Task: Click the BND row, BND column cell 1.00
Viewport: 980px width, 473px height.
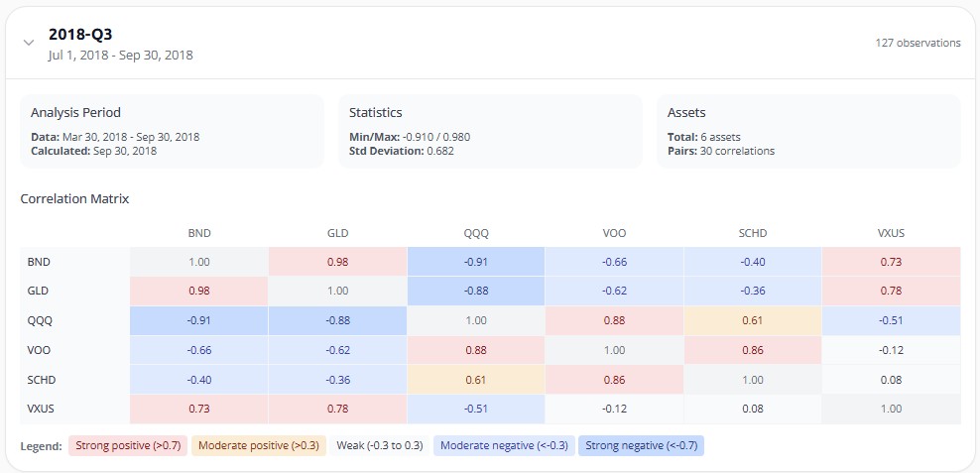Action: [199, 262]
